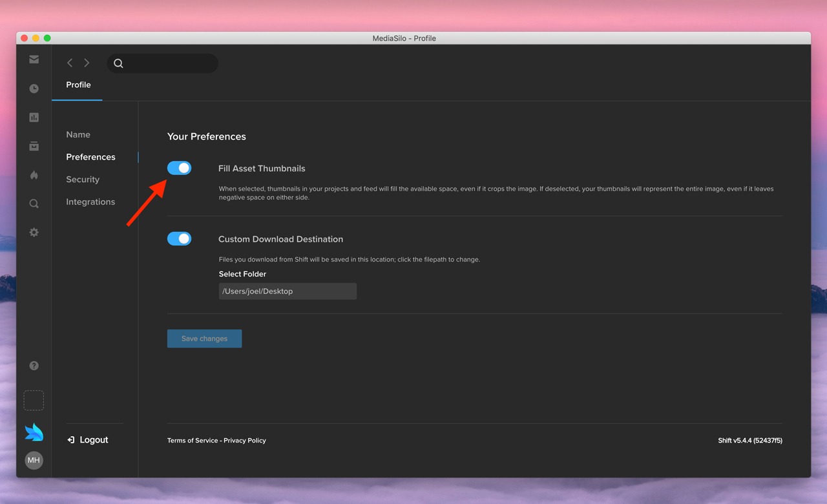827x504 pixels.
Task: Open the archive box icon in sidebar
Action: point(34,146)
